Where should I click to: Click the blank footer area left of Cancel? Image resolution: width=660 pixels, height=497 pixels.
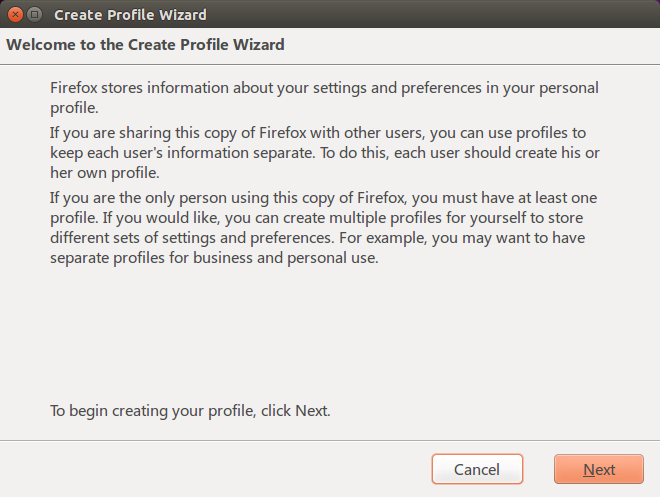pos(215,469)
